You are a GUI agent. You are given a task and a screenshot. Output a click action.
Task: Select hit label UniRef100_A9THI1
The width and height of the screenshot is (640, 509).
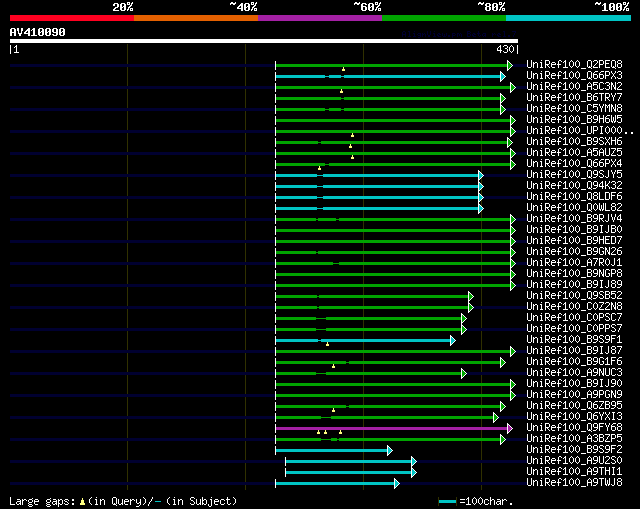coord(574,472)
